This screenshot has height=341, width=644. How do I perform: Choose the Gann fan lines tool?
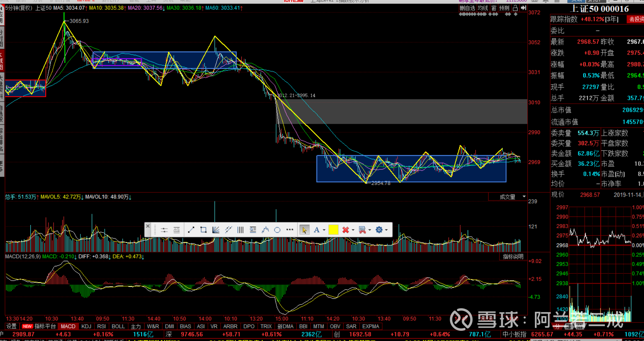[x=215, y=230]
